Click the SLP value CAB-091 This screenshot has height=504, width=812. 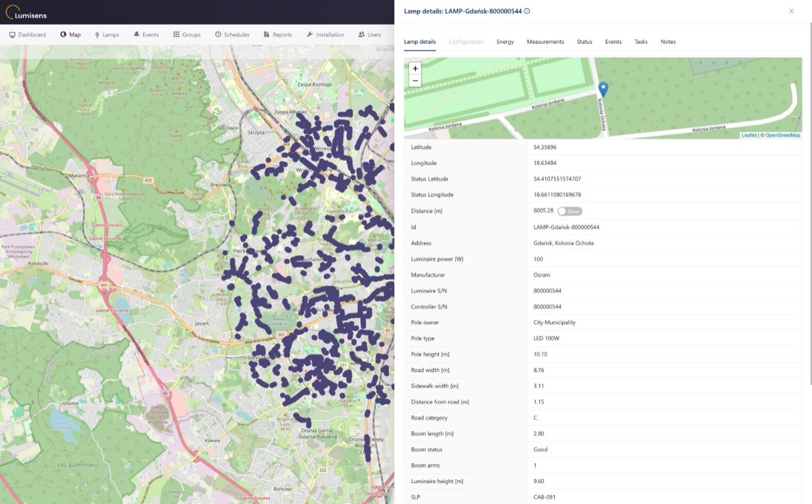(543, 497)
